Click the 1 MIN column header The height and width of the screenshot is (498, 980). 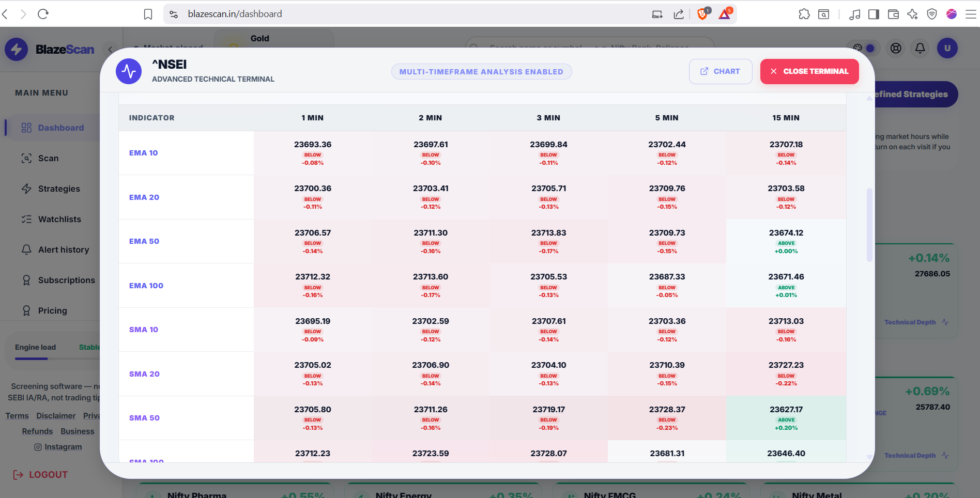point(313,118)
